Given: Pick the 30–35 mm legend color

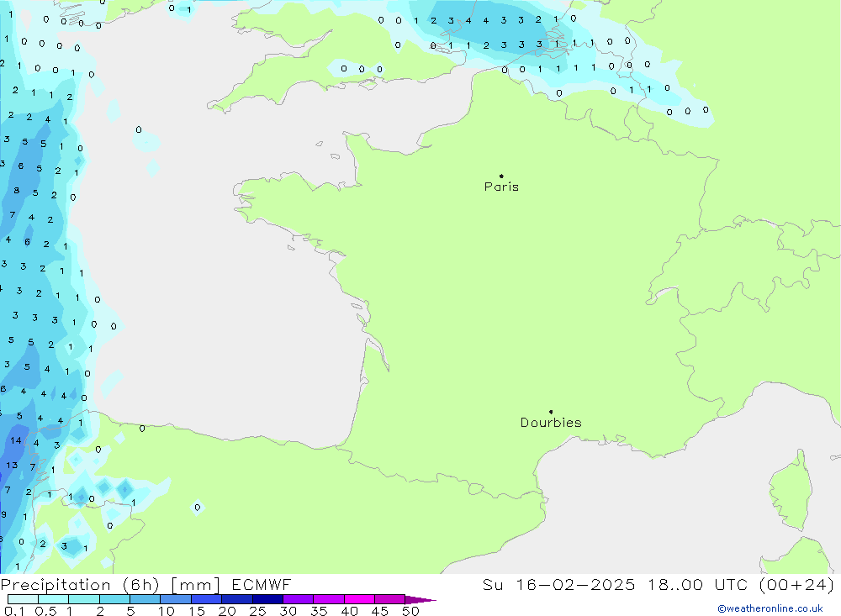Looking at the screenshot, I should tap(298, 599).
